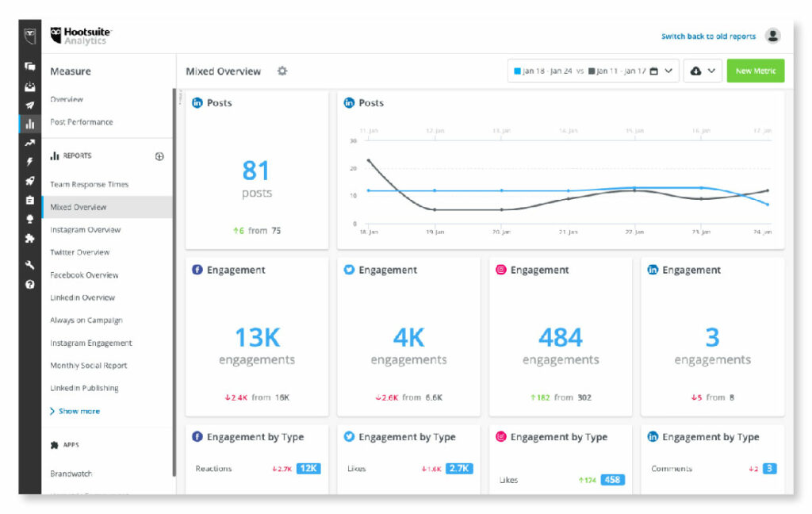Click the lightning bolt sidebar icon
812x514 pixels.
click(30, 162)
